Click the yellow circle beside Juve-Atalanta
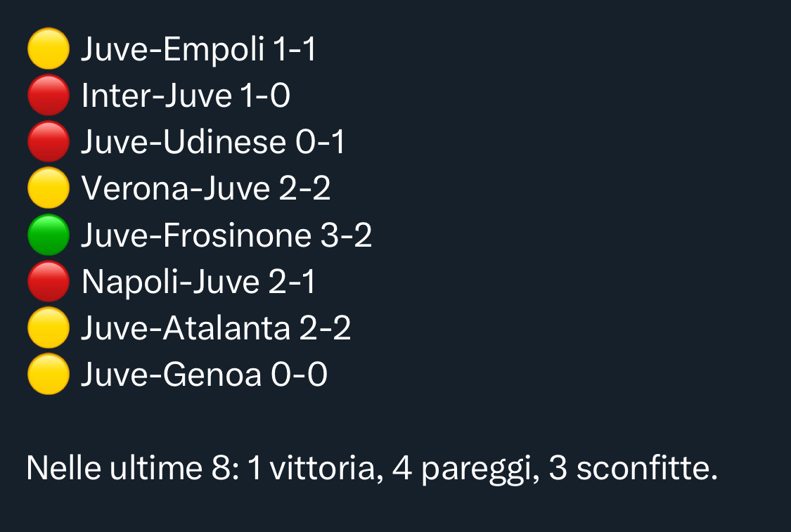 (48, 328)
